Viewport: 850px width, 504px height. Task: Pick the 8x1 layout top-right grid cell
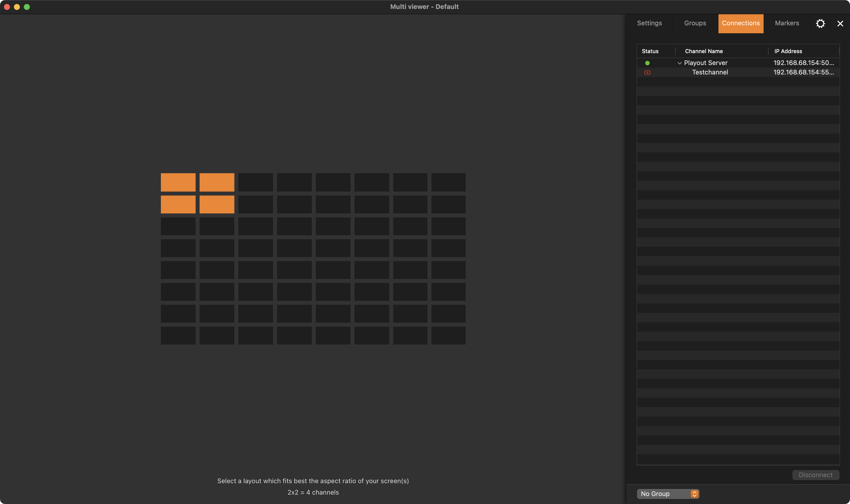pyautogui.click(x=448, y=182)
